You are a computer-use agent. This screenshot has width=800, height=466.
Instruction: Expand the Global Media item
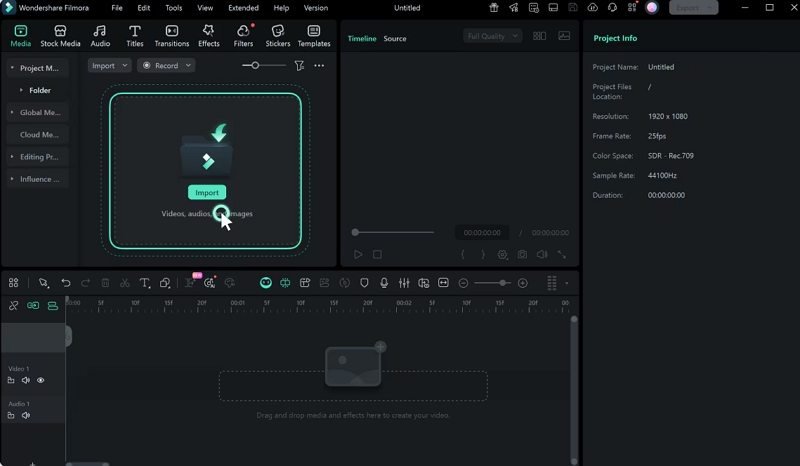tap(12, 112)
